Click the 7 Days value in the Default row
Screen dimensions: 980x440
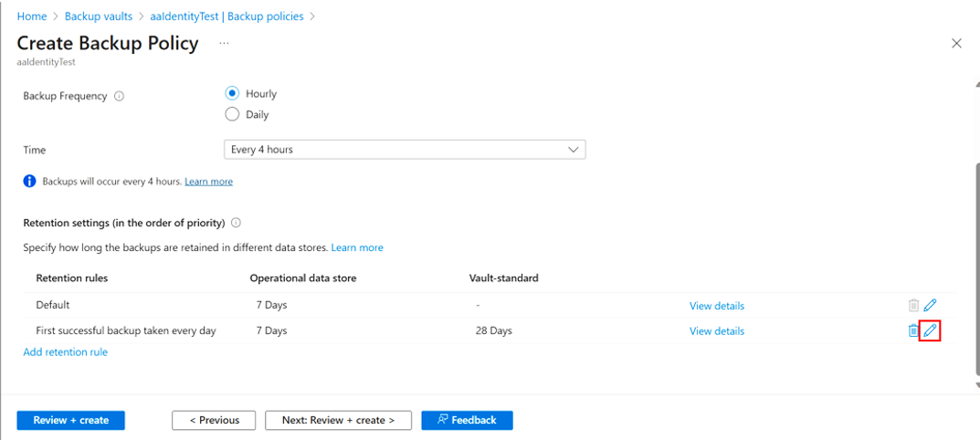point(271,306)
